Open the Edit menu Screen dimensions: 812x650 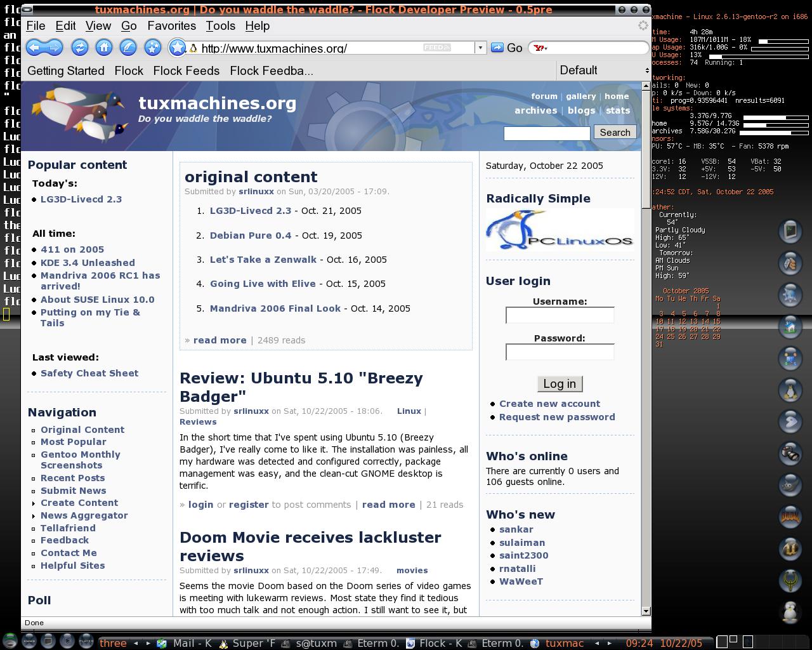(x=65, y=26)
